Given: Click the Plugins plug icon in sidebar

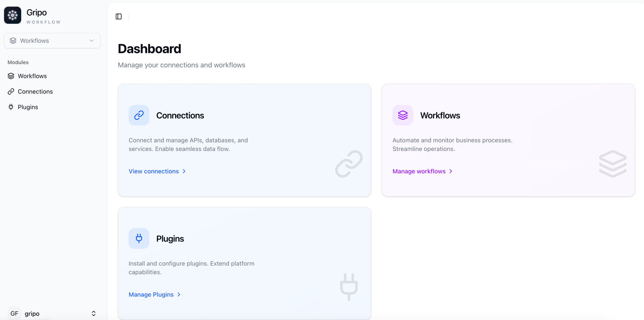Looking at the screenshot, I should click(x=11, y=107).
